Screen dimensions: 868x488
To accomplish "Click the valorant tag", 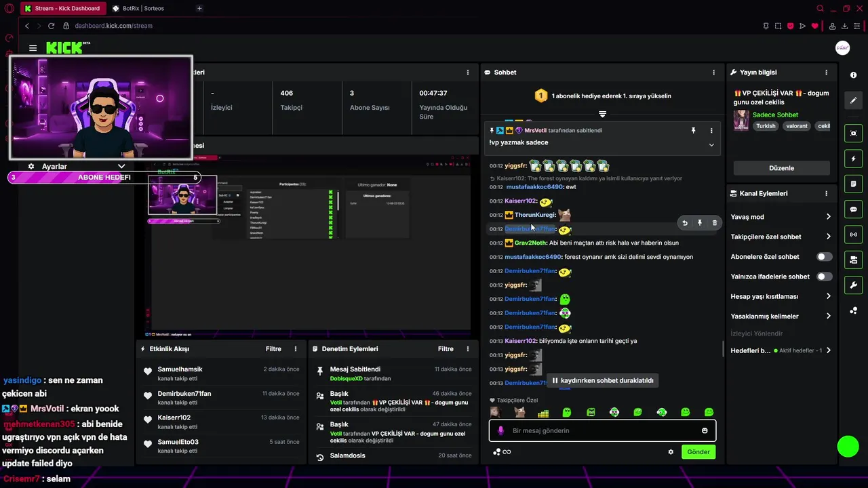I will pyautogui.click(x=797, y=126).
